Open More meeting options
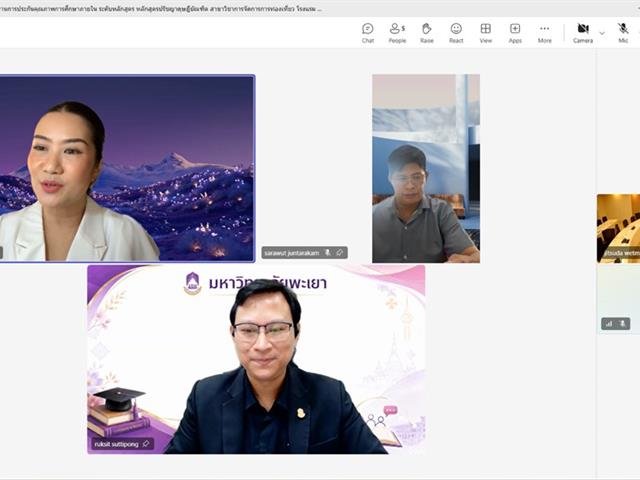The image size is (640, 480). point(544,33)
